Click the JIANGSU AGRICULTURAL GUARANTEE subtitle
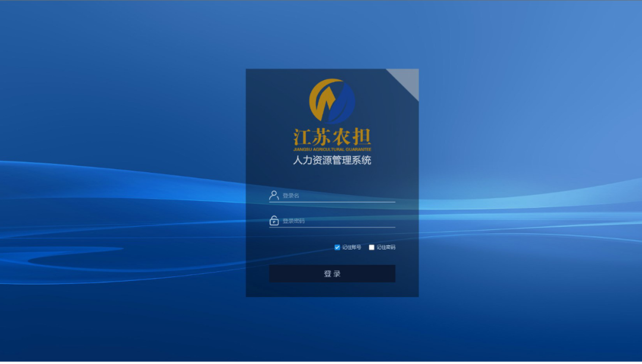The width and height of the screenshot is (642, 364). [332, 149]
